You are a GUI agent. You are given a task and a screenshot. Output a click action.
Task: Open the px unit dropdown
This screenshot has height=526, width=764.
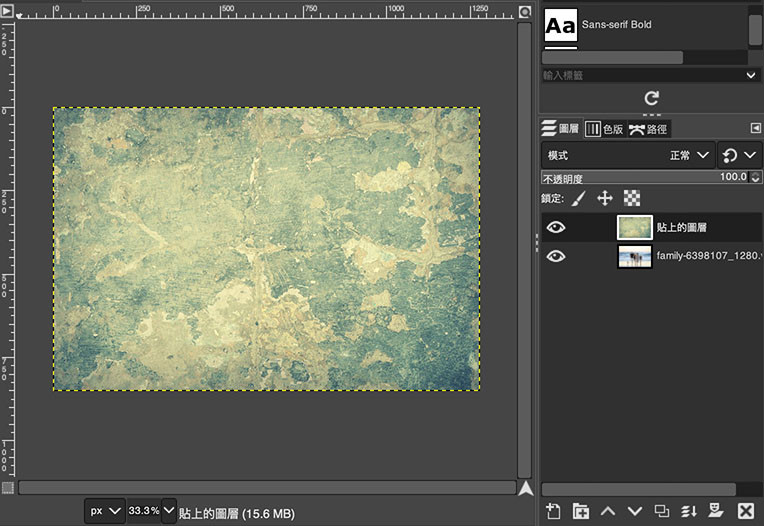point(105,511)
